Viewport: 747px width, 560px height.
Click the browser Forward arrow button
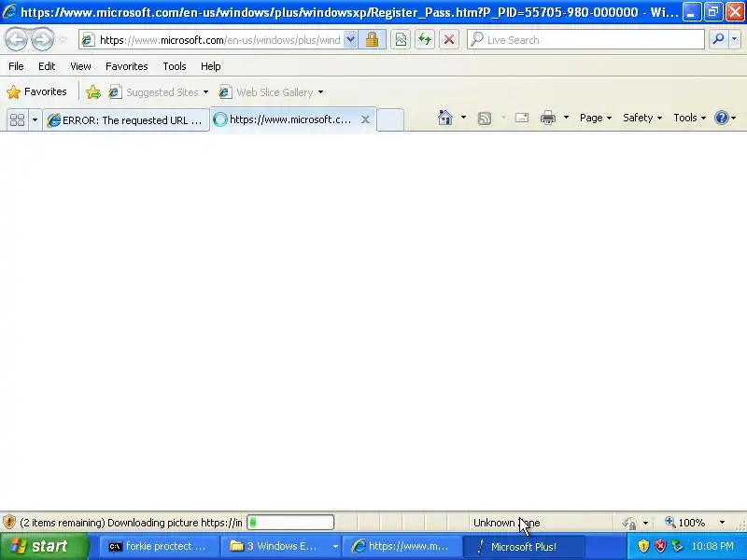pos(42,39)
